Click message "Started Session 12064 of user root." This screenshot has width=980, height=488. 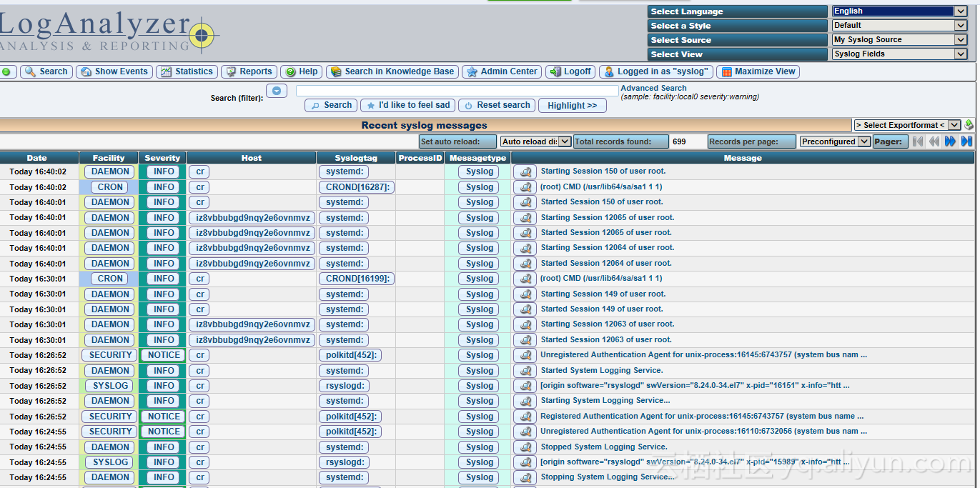point(606,264)
